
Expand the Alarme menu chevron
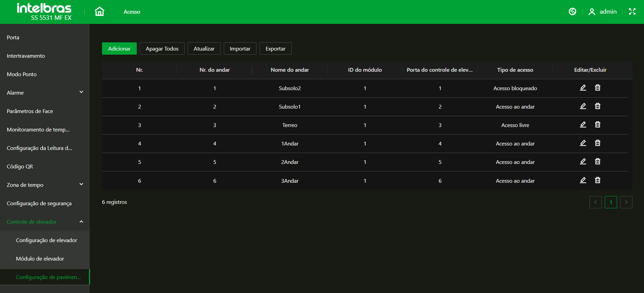coord(81,92)
